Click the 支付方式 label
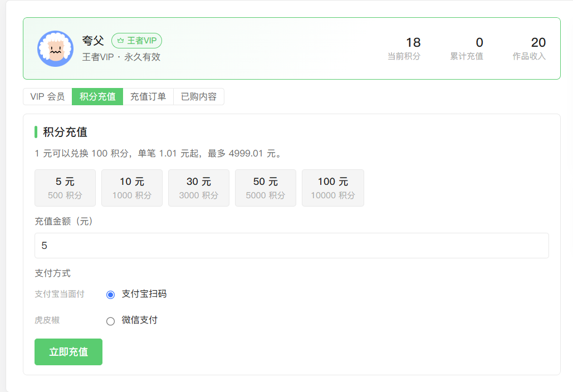573x392 pixels. click(x=52, y=273)
